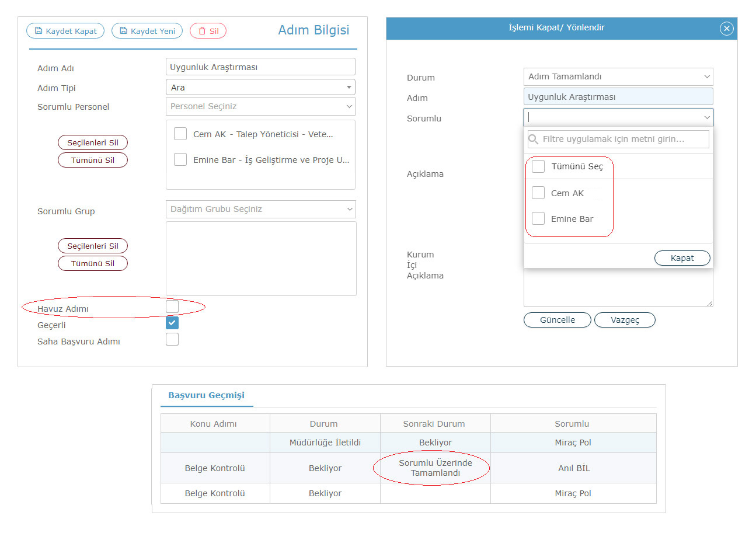
Task: Click the Sorumlu Üzerinde Tamamlandı cell
Action: point(435,468)
